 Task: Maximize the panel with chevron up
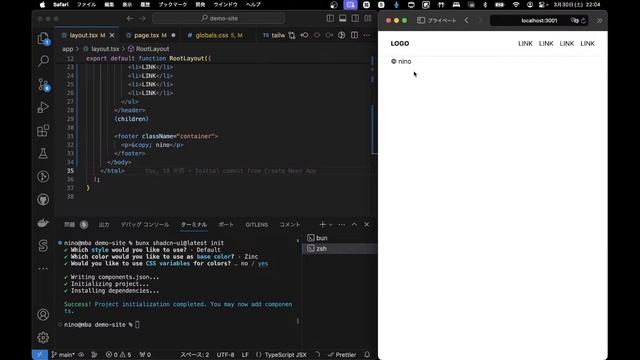tap(354, 224)
